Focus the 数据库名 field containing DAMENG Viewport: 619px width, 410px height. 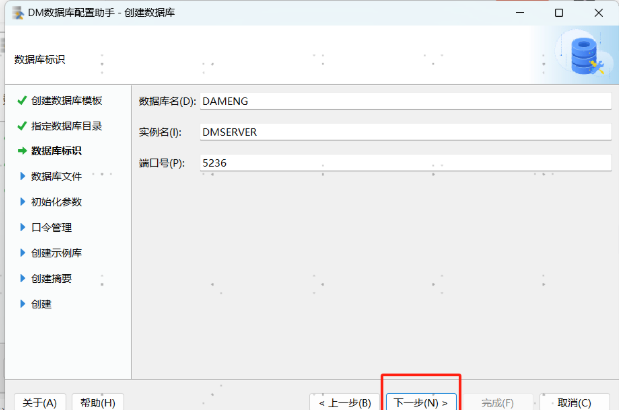405,101
